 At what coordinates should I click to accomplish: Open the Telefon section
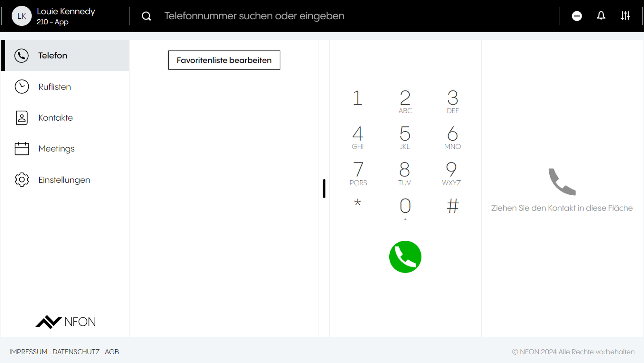pos(65,55)
